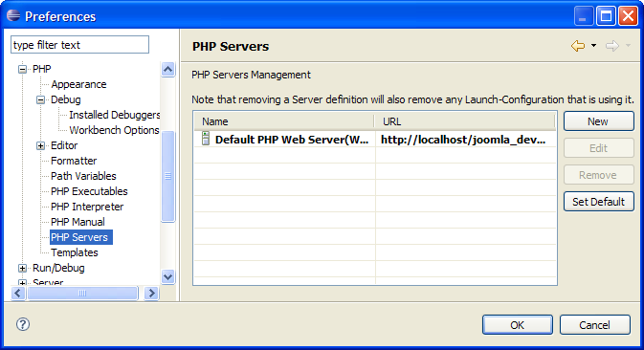Image resolution: width=644 pixels, height=350 pixels.
Task: Select PHP Executables in the tree
Action: point(89,191)
